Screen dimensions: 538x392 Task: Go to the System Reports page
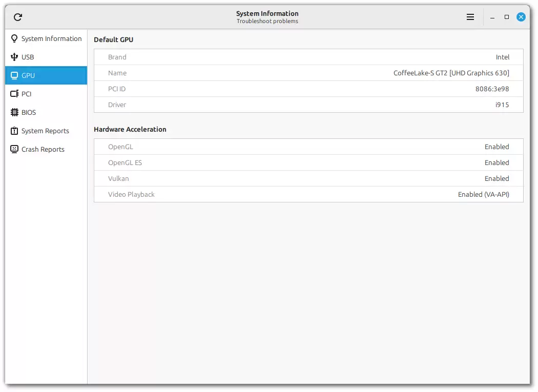click(x=45, y=131)
